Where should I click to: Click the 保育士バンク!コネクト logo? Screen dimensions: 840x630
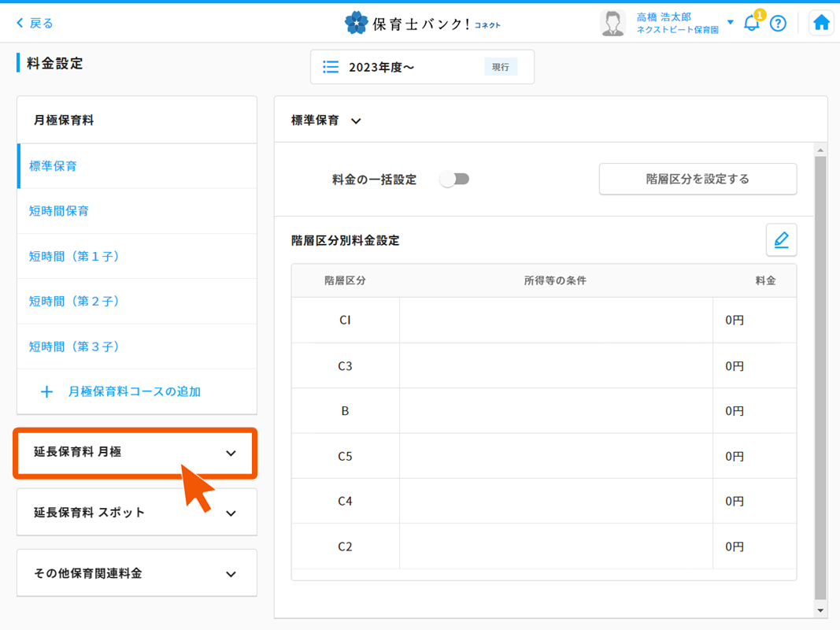[x=421, y=22]
